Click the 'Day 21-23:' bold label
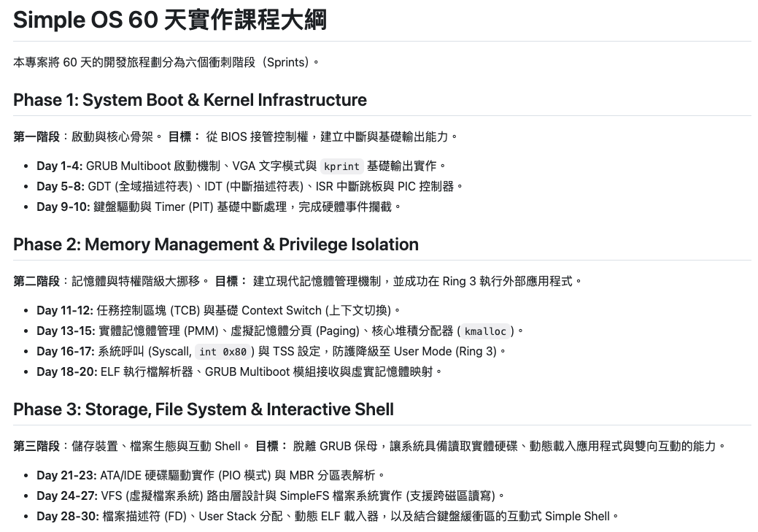 pos(66,475)
